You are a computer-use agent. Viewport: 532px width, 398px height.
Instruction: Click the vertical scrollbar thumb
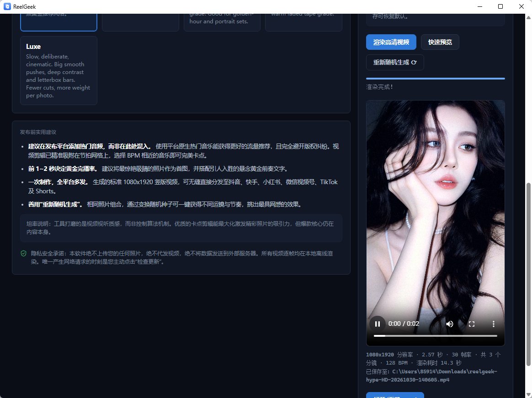point(528,274)
